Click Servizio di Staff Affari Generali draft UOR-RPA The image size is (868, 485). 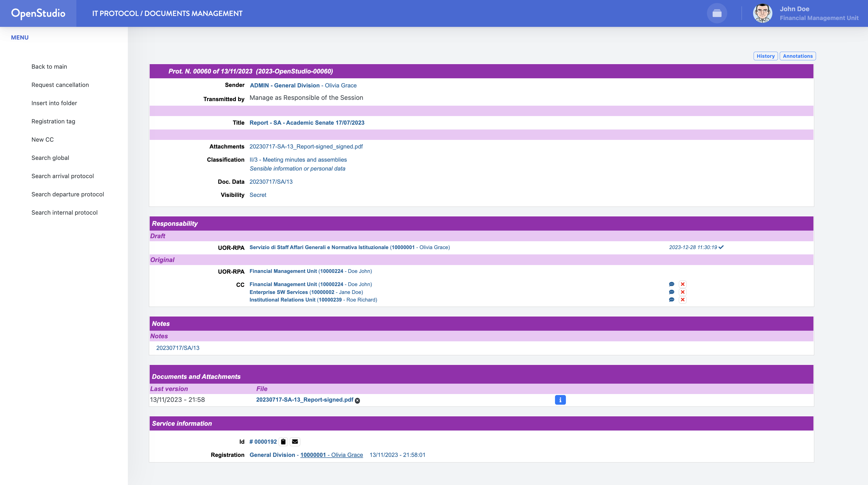350,247
